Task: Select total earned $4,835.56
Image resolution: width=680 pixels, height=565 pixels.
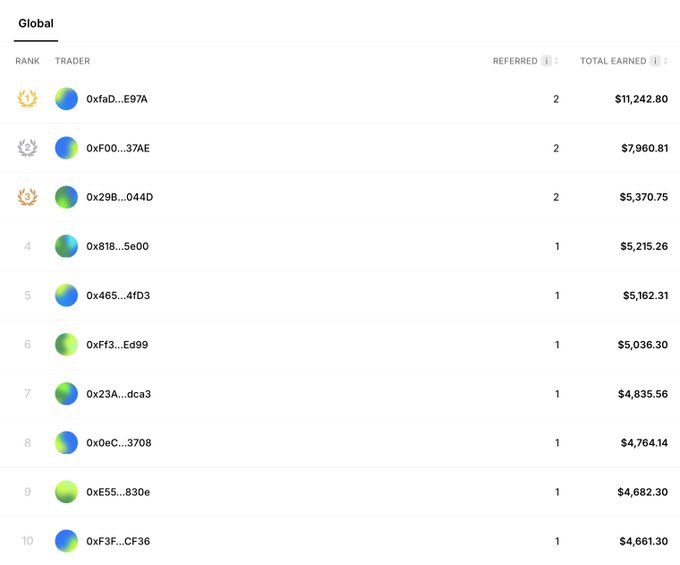Action: [643, 394]
